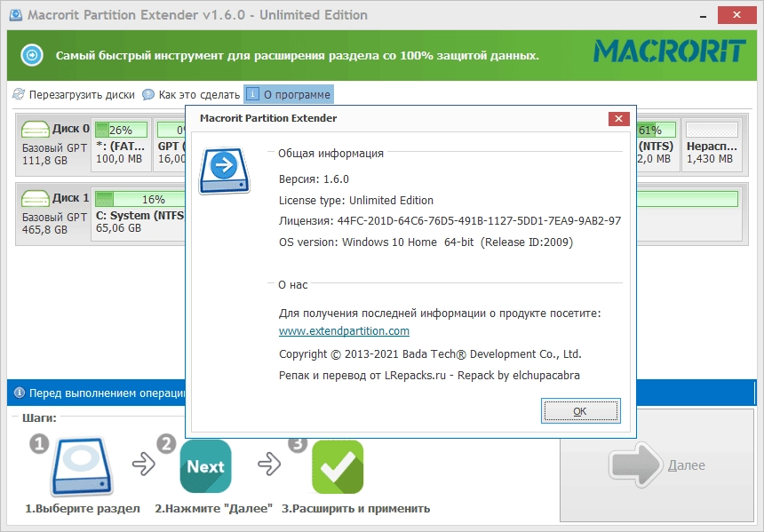Click the blue drive arrow icon in dialog
Image resolution: width=764 pixels, height=532 pixels.
point(224,171)
